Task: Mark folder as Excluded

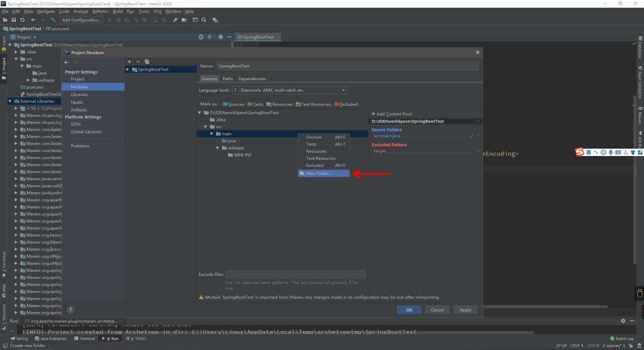Action: (x=346, y=104)
